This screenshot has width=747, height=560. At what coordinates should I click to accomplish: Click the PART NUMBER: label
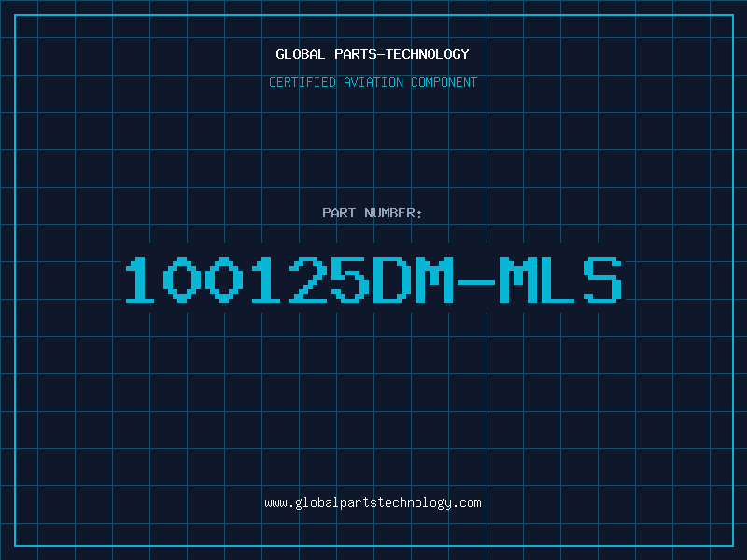point(373,213)
